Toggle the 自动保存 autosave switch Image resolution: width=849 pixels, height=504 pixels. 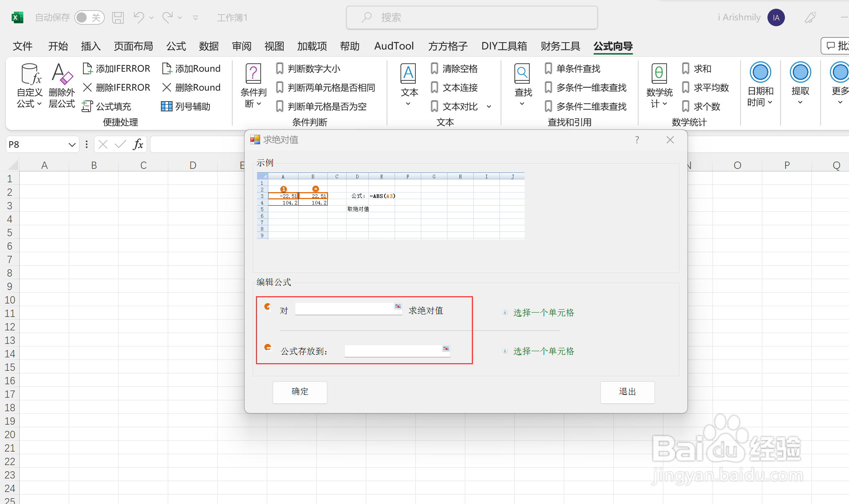(x=89, y=17)
